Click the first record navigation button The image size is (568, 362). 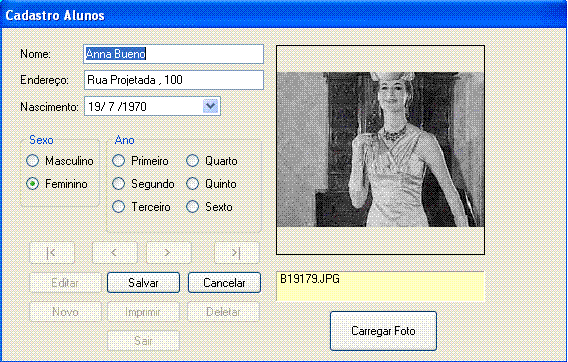[52, 253]
